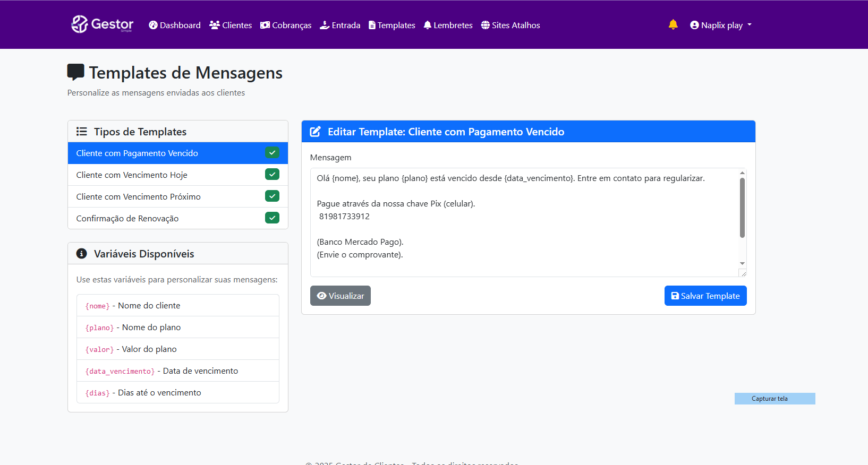Select Cliente com Vencimento Próximo template
Viewport: 868px width, 465px height.
(139, 196)
